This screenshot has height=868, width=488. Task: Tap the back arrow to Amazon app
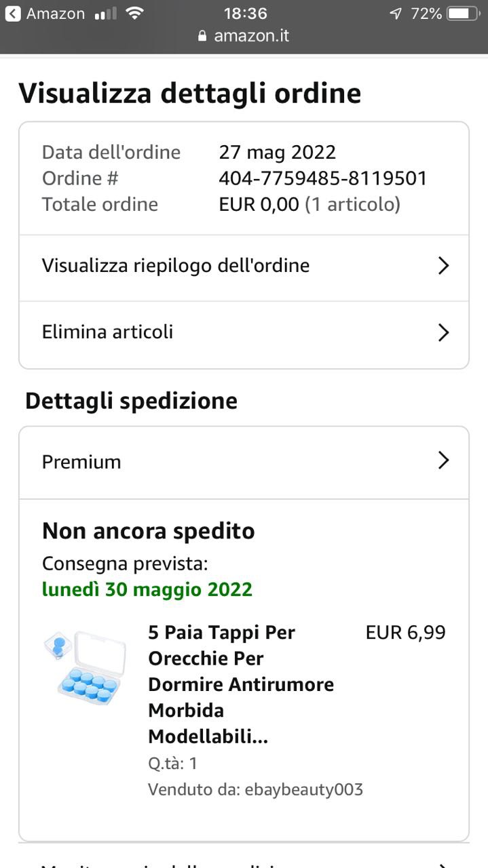click(13, 14)
